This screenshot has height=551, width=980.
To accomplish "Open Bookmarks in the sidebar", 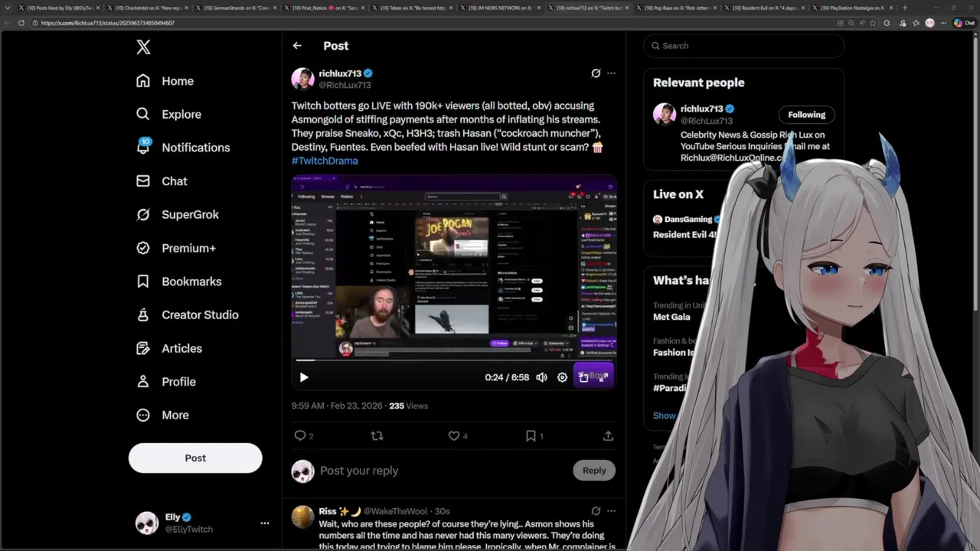I will coord(179,282).
